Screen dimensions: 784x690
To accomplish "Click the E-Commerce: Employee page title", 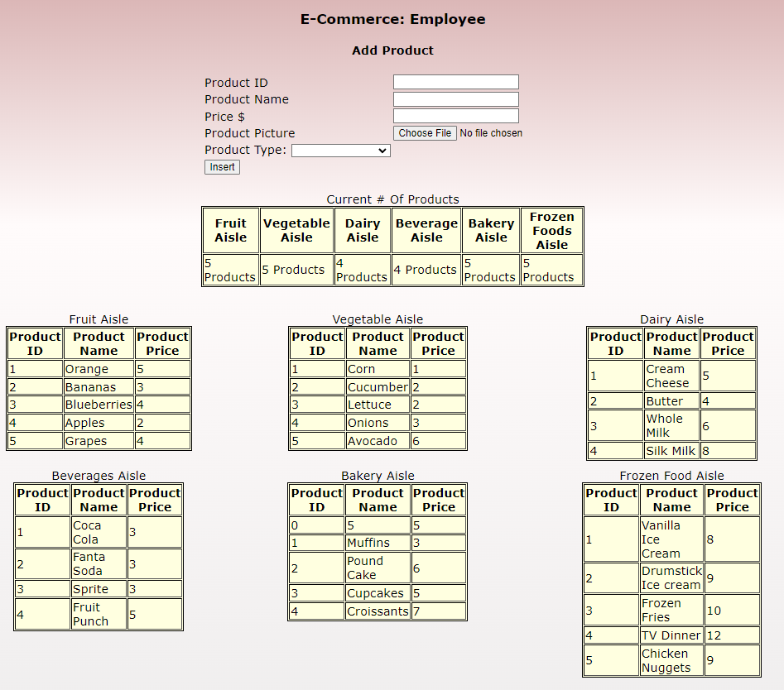I will pyautogui.click(x=392, y=19).
